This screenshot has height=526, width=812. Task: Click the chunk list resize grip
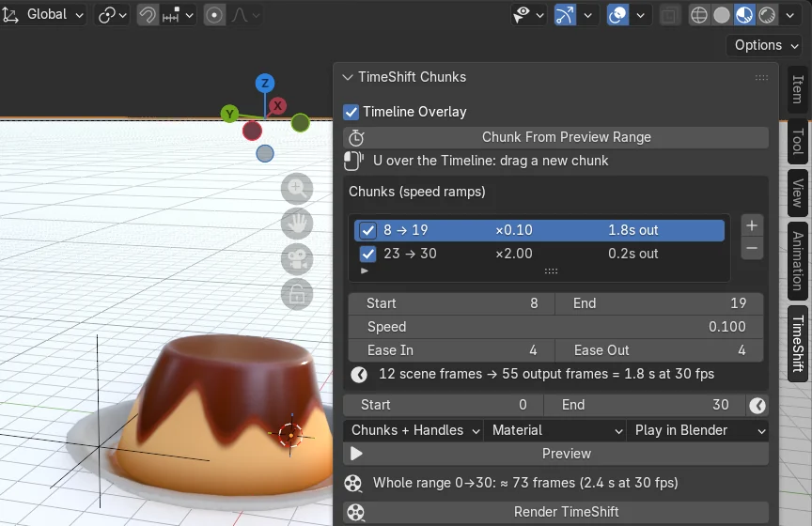[x=551, y=271]
